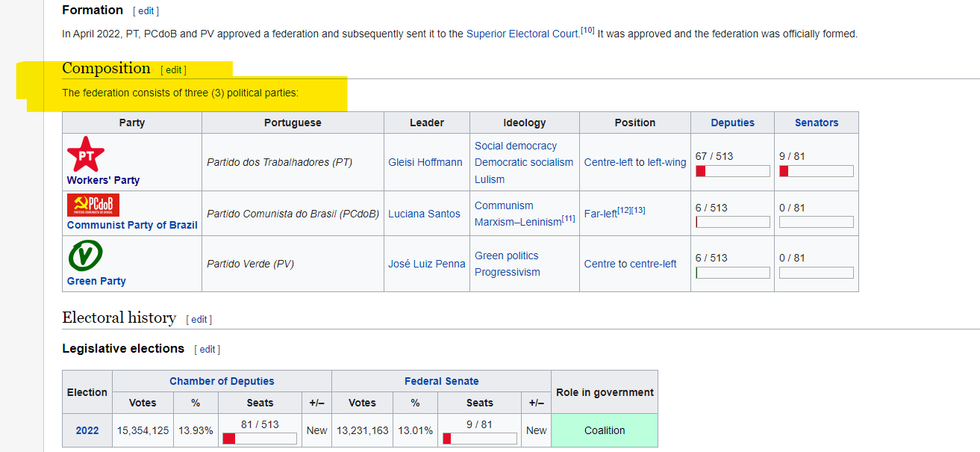Click the 81/513 Chamber seats bar
Screen dimensions: 980x452
[260, 439]
